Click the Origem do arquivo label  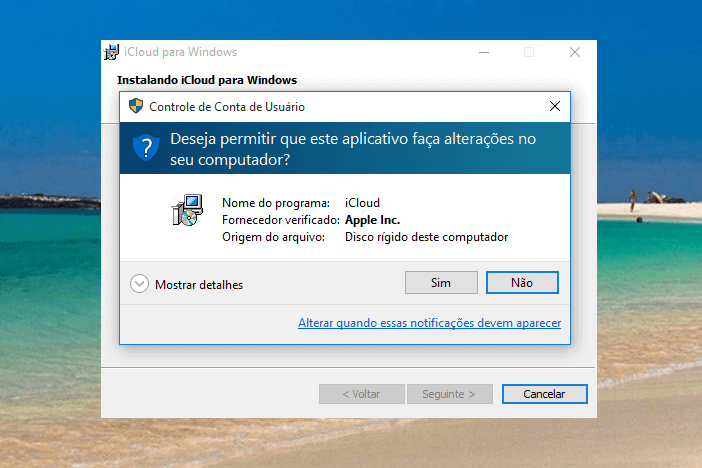coord(274,237)
